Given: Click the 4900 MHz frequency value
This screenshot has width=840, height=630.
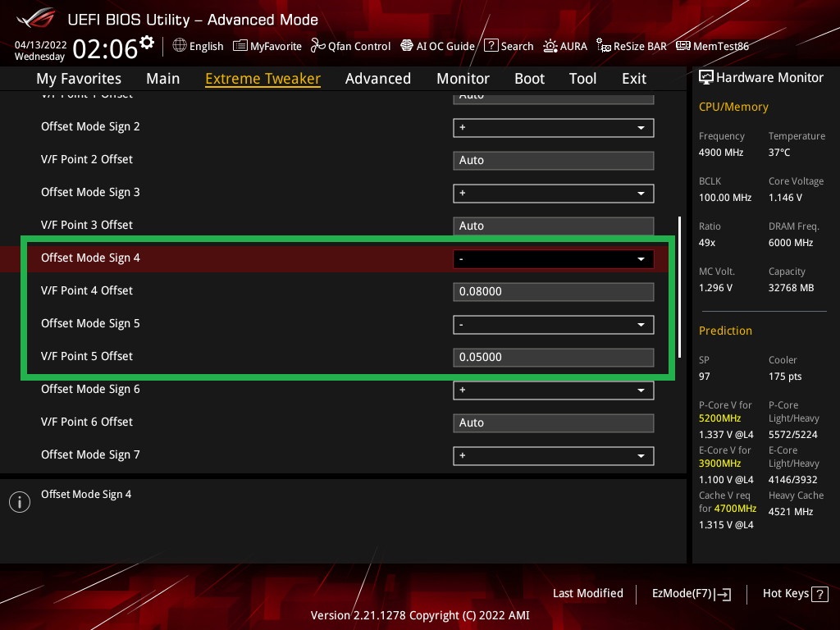Looking at the screenshot, I should click(721, 152).
